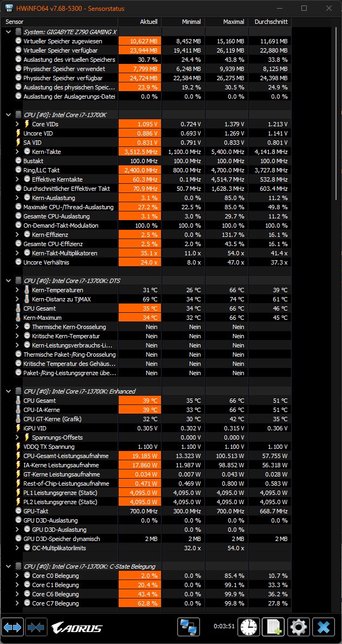This screenshot has height=644, width=342.
Task: Click the 3,512.5 MHz Kern-Takte current value
Action: [x=140, y=152]
